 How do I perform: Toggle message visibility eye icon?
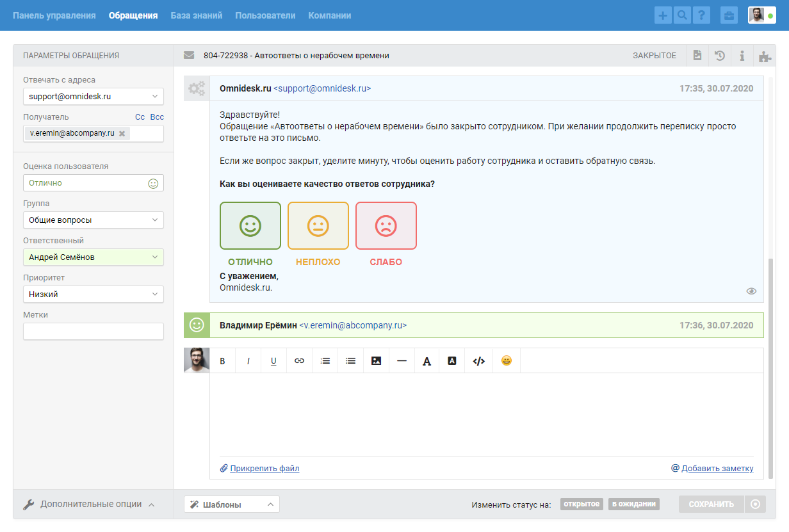click(x=751, y=291)
